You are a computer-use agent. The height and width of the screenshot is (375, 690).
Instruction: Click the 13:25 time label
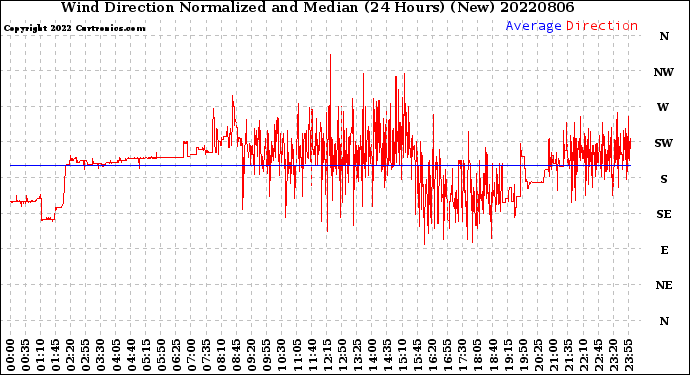(x=356, y=355)
